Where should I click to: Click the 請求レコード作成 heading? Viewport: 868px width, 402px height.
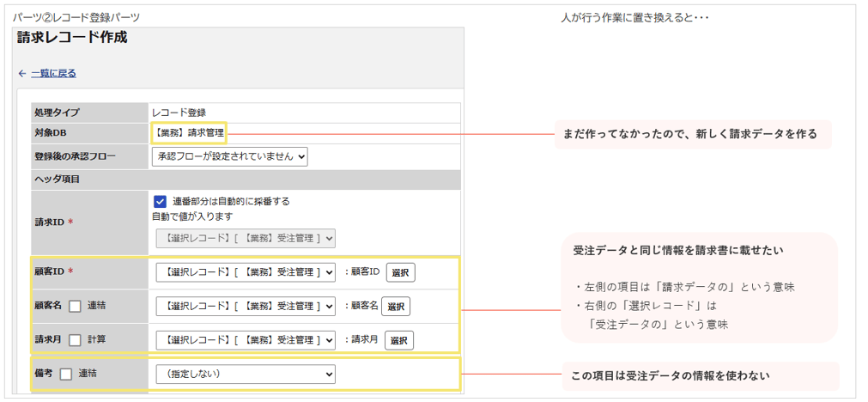[72, 38]
